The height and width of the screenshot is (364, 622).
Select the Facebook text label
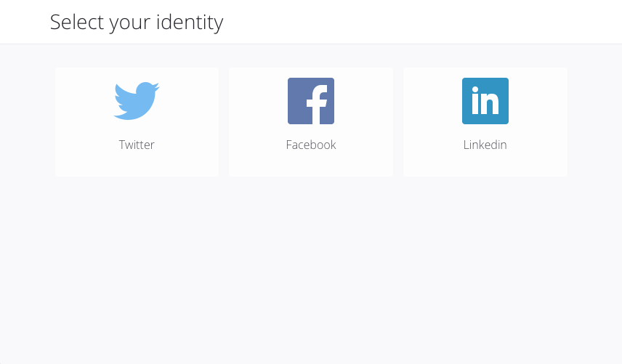[x=311, y=145]
